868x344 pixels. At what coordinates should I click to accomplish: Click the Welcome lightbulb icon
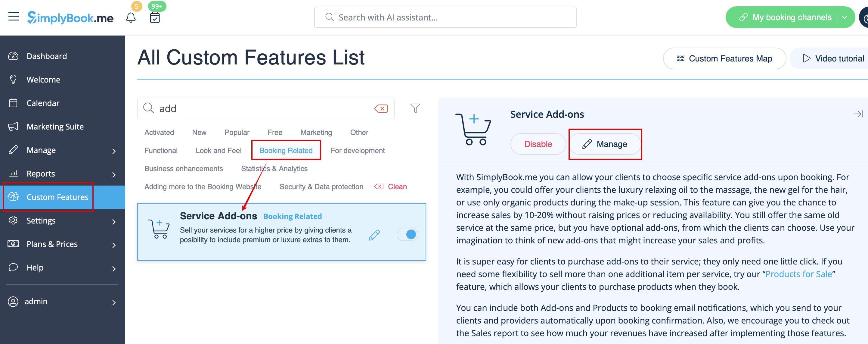click(x=13, y=80)
